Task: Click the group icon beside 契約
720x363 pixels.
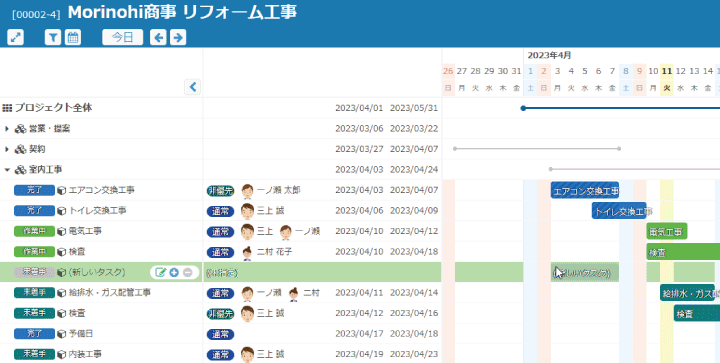Action: click(20, 149)
